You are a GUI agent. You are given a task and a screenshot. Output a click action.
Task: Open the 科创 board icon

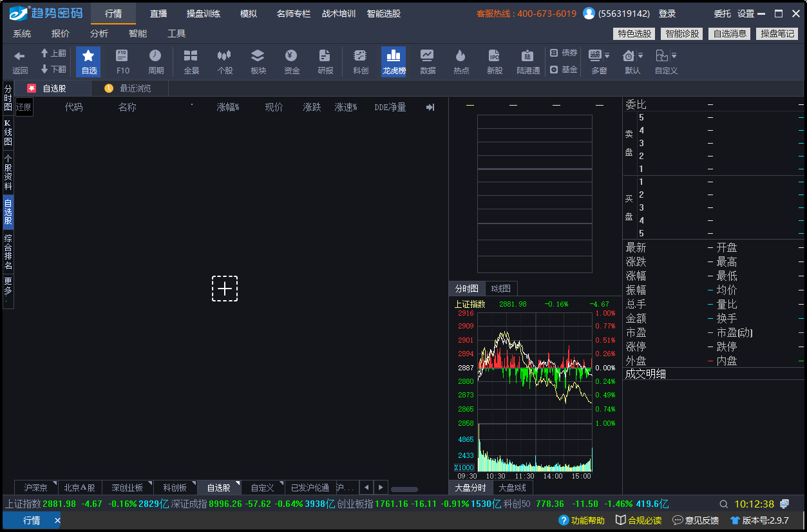tap(360, 55)
